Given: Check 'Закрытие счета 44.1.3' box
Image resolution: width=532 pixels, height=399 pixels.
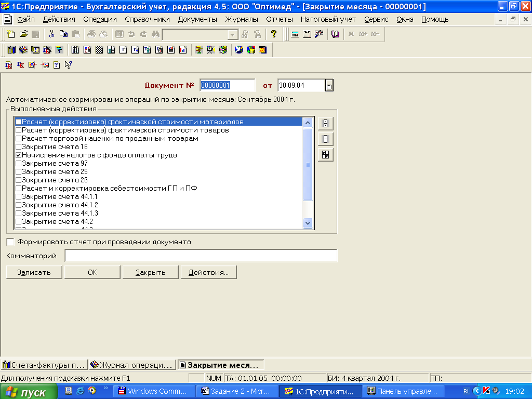Looking at the screenshot, I should (19, 214).
